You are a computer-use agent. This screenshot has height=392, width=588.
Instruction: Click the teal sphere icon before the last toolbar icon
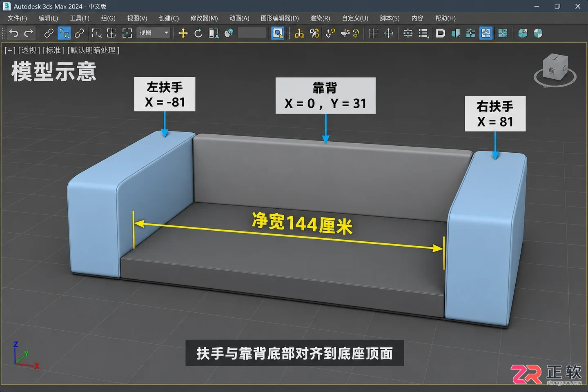coord(523,33)
